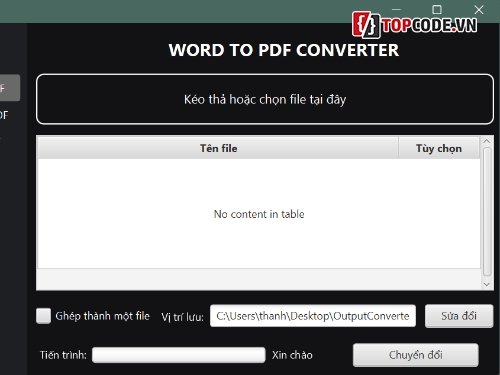Screen dimensions: 500x375
Task: Start conversion with 'Chuyển đổi' button
Action: coord(416,355)
